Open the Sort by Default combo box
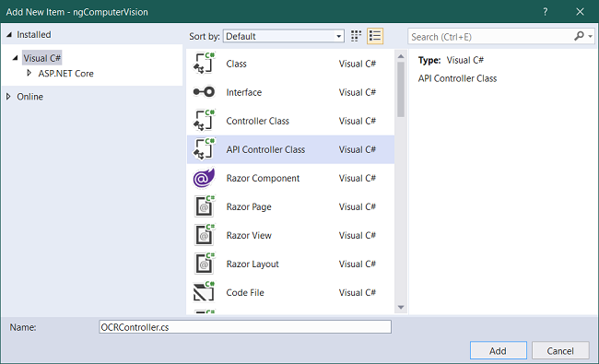Viewport: 599px width, 364px height. (284, 36)
